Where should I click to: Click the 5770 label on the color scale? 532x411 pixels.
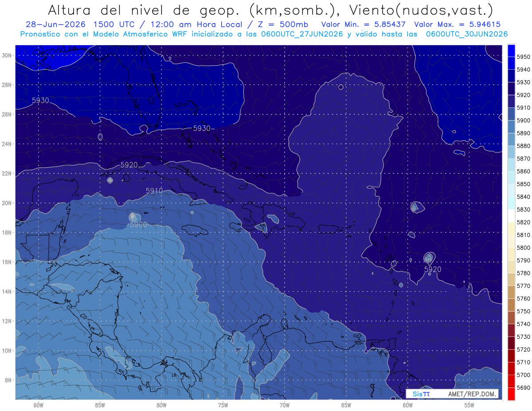tap(524, 286)
